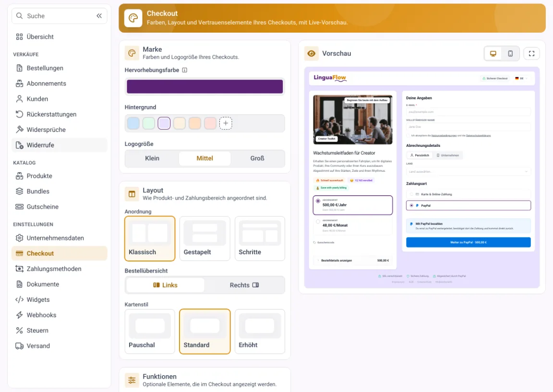Click the Suche search field
The height and width of the screenshot is (392, 553).
pyautogui.click(x=59, y=16)
